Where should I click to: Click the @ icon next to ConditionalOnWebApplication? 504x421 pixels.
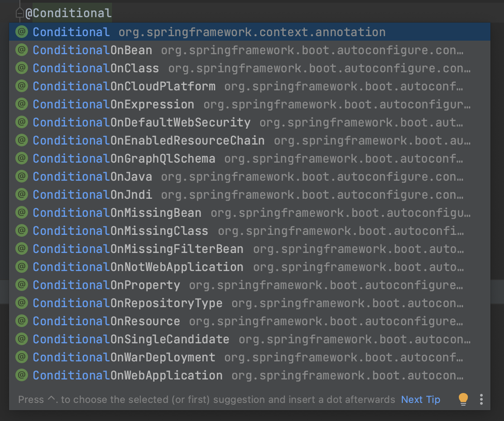[21, 375]
